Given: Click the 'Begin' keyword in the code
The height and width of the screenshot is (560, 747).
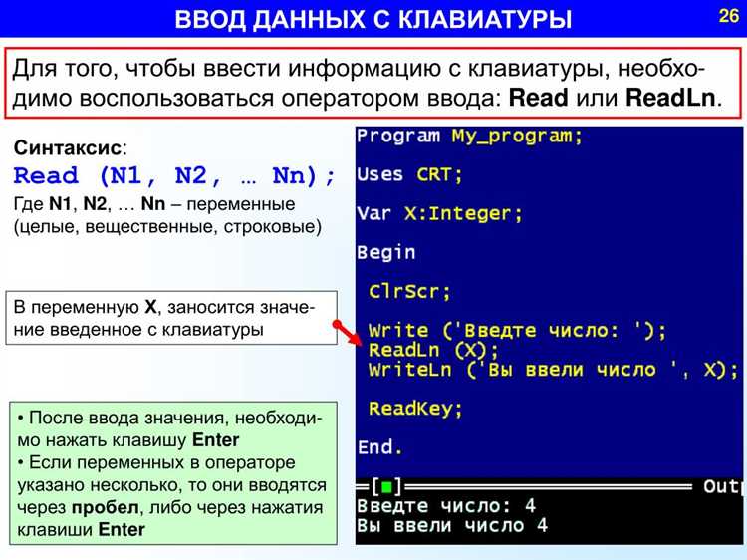Looking at the screenshot, I should tap(385, 252).
